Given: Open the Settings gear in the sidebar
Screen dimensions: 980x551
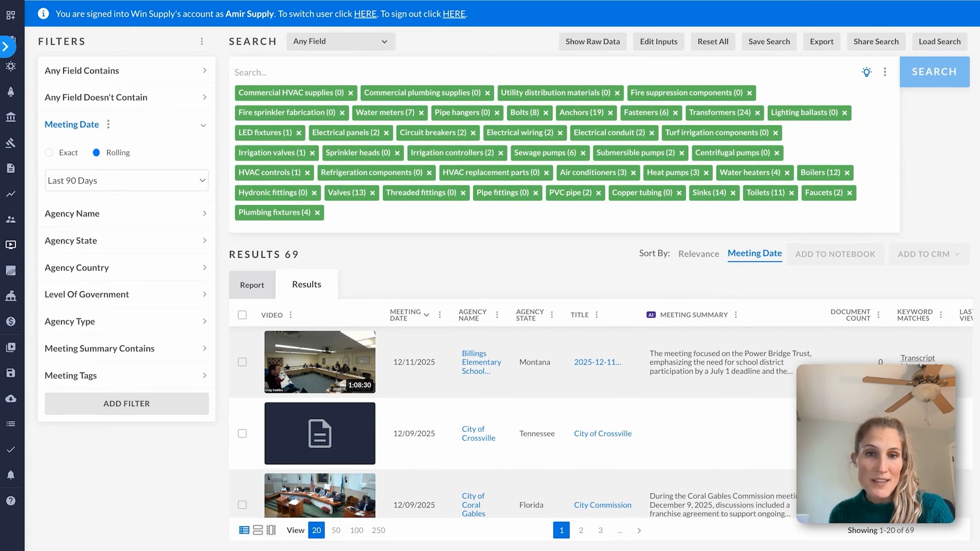Looking at the screenshot, I should pyautogui.click(x=11, y=66).
